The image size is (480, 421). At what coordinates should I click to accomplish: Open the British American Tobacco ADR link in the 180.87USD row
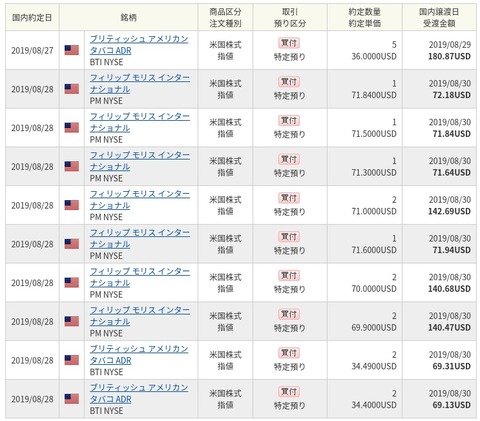tap(139, 45)
